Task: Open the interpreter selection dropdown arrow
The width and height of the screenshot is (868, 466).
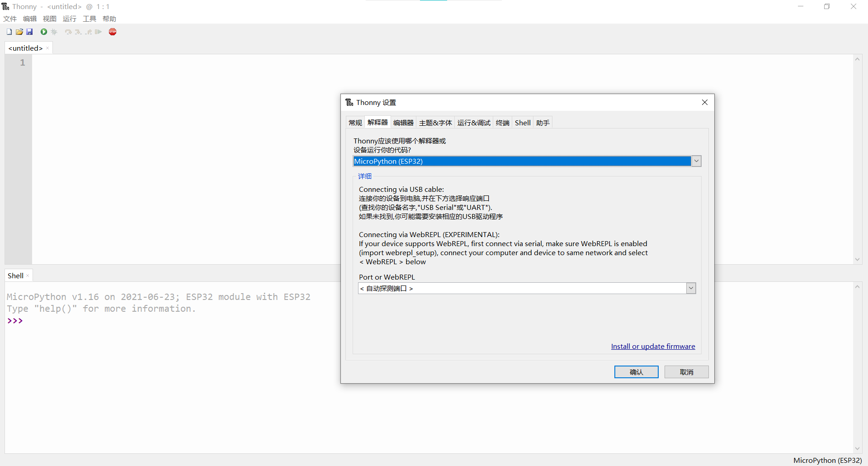Action: [x=696, y=161]
